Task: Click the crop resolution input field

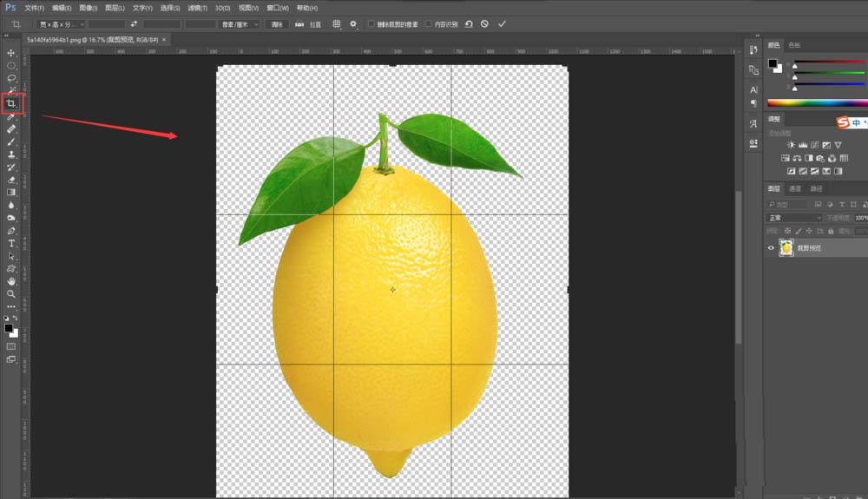Action: (x=200, y=24)
